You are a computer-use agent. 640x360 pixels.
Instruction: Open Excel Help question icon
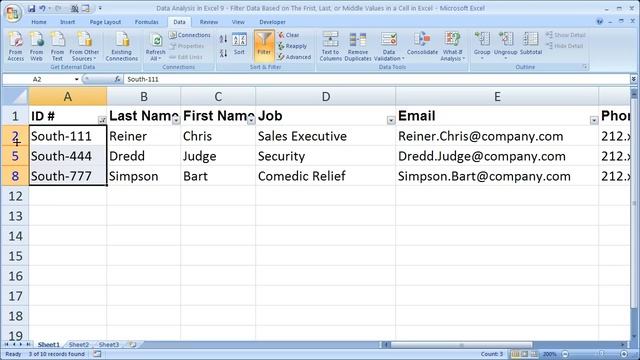coord(599,22)
